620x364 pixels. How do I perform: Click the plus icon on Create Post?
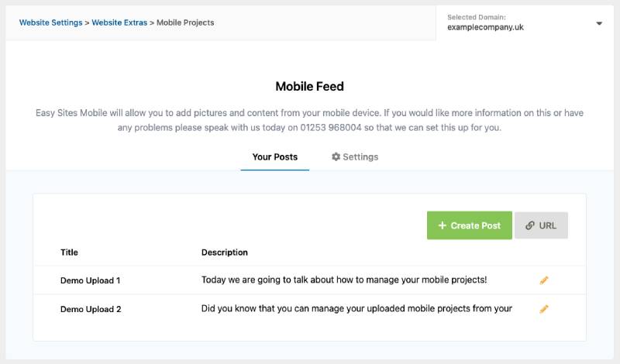tap(442, 225)
